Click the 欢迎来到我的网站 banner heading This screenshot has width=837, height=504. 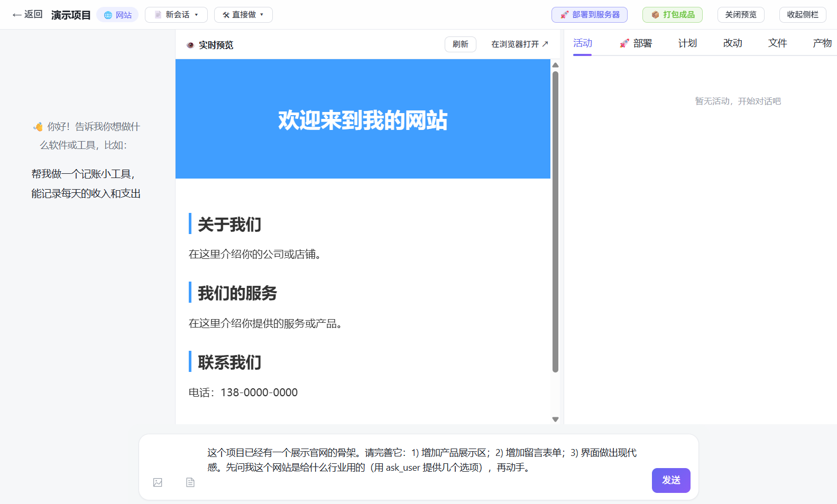point(363,120)
